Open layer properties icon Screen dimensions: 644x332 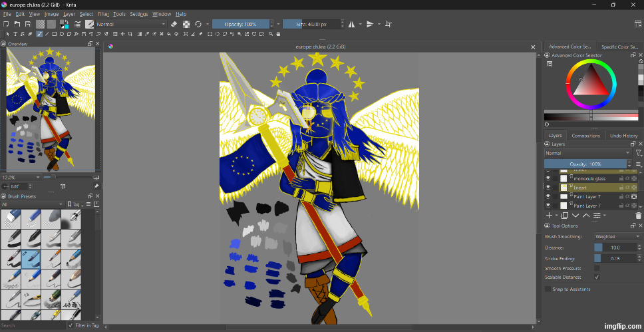(x=597, y=216)
